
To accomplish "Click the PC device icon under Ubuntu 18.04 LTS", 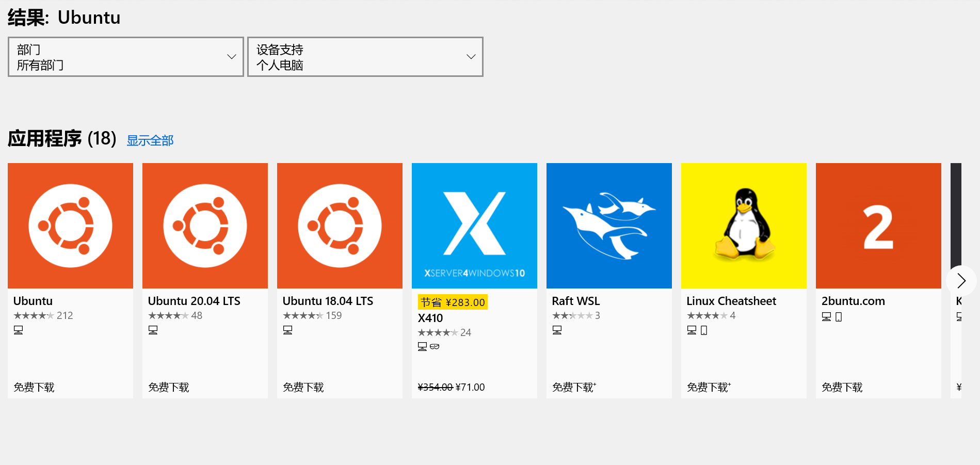I will point(287,330).
